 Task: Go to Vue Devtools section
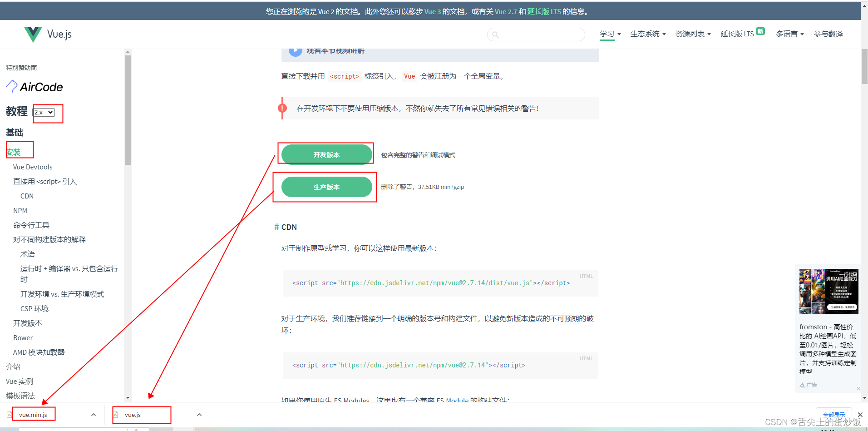33,167
